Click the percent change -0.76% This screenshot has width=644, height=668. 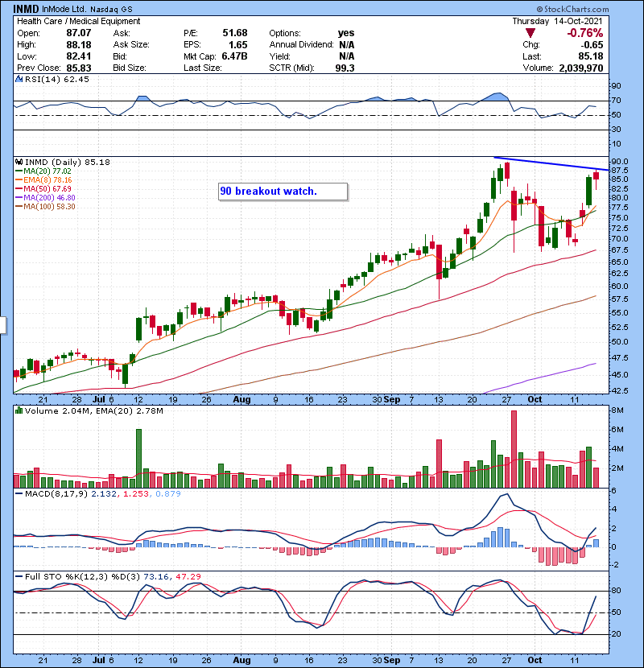click(584, 33)
